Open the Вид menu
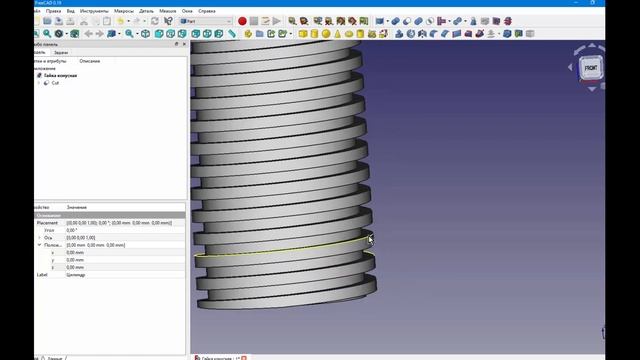 coord(71,11)
